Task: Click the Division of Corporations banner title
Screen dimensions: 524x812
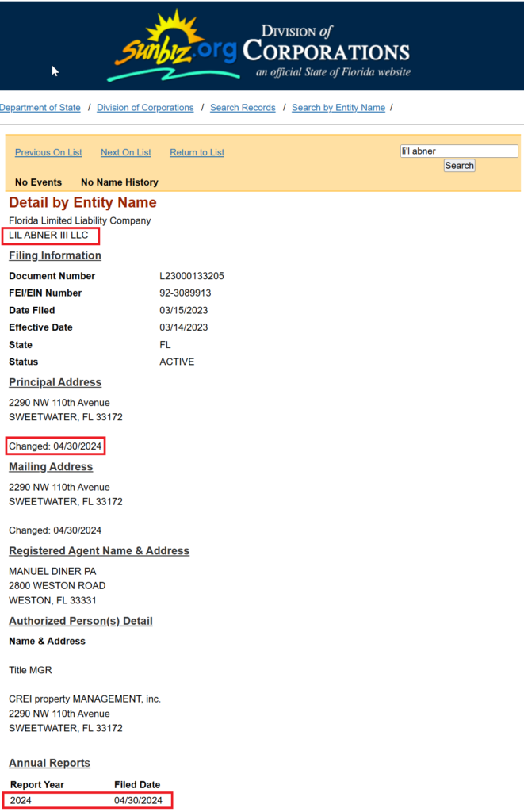Action: click(x=327, y=51)
